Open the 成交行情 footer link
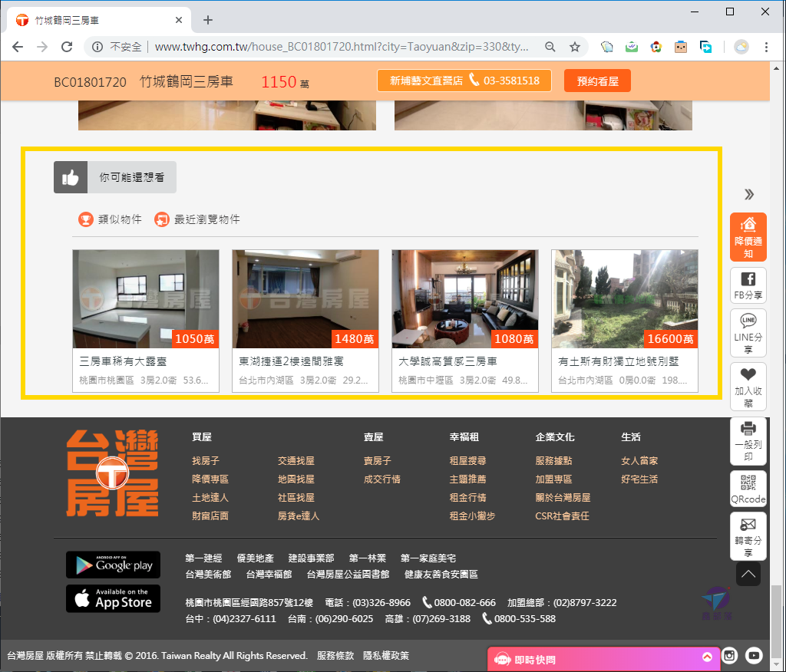Image resolution: width=786 pixels, height=672 pixels. pyautogui.click(x=382, y=479)
